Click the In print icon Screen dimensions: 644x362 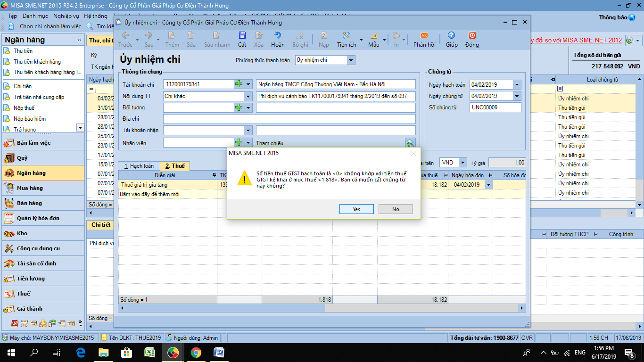point(396,35)
